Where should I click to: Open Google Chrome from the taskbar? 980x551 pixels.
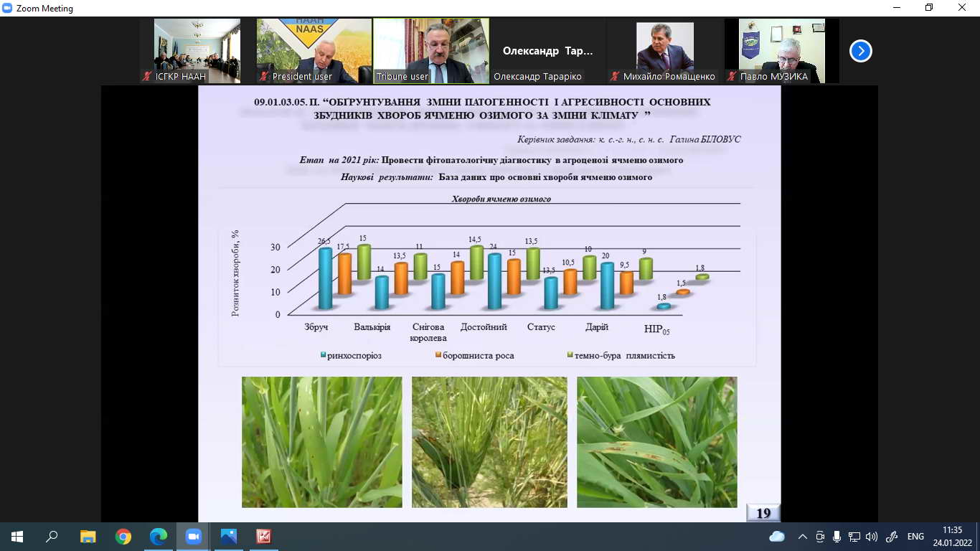click(x=123, y=536)
